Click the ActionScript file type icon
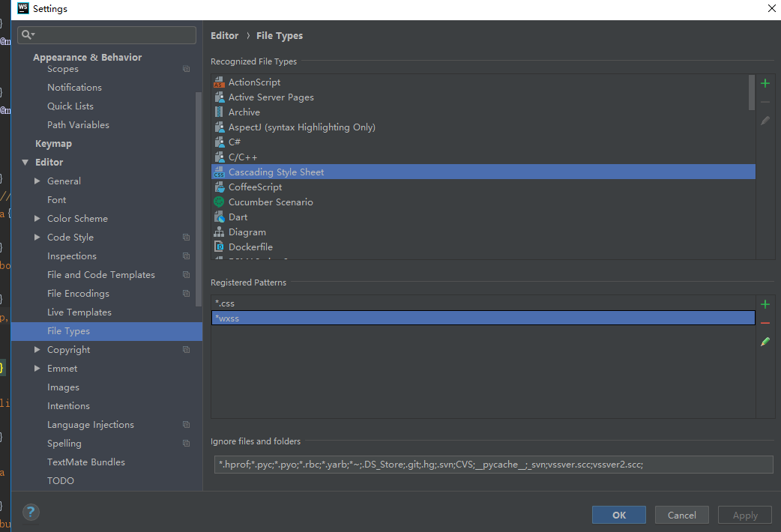 219,82
